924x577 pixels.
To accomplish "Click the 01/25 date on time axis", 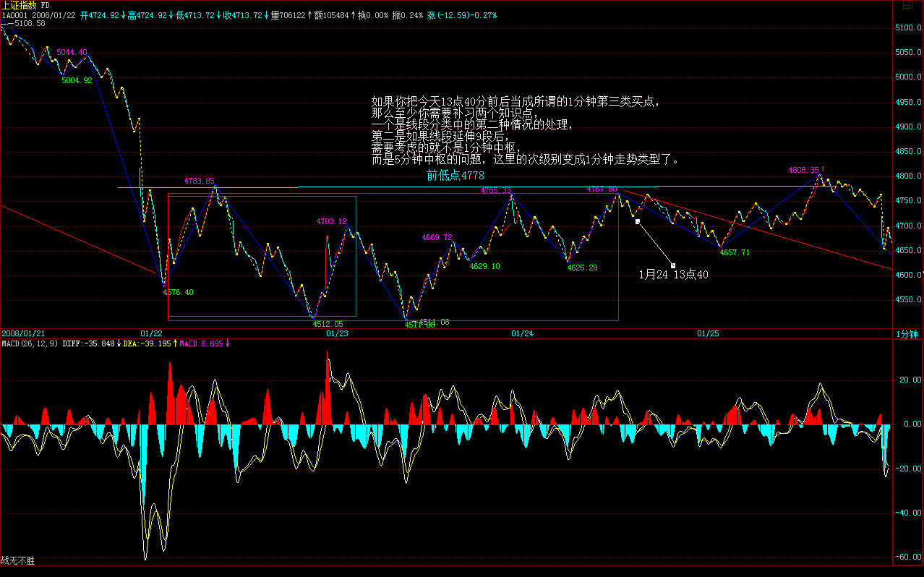I will click(708, 333).
